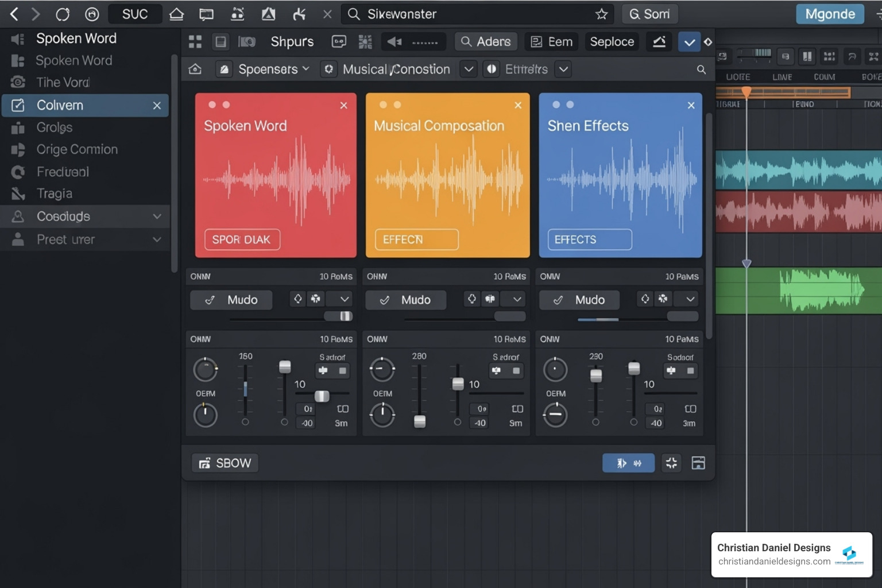Click the star favorite icon in search bar
This screenshot has width=882, height=588.
point(601,14)
